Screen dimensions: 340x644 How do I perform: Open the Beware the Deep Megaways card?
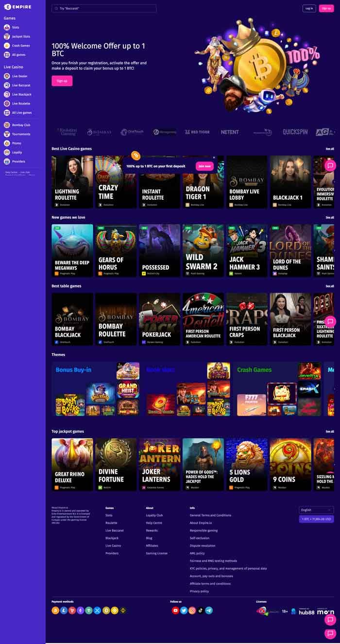pyautogui.click(x=72, y=250)
